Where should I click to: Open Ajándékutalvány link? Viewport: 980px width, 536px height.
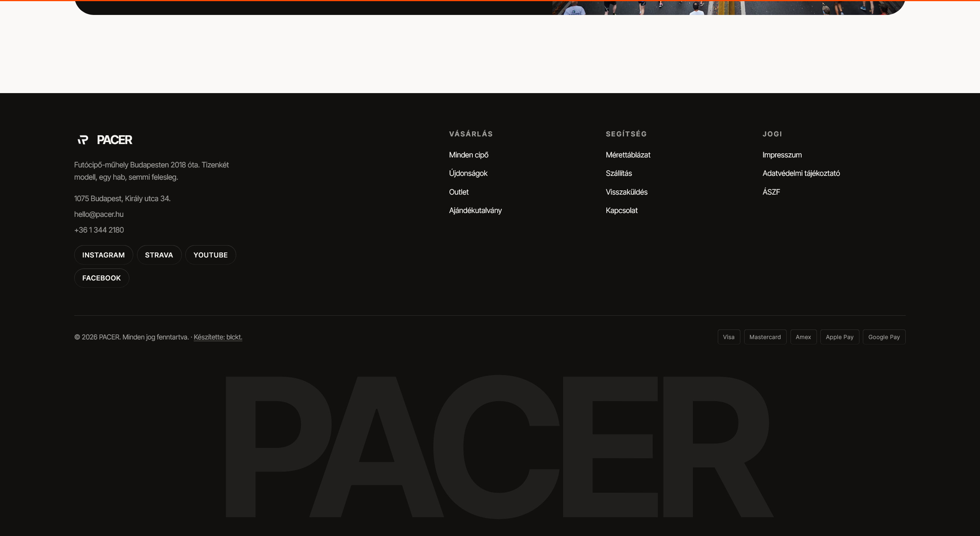[475, 210]
